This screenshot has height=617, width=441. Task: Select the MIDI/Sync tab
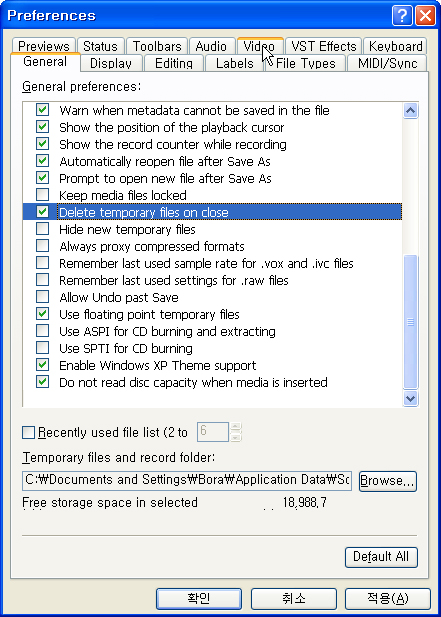[x=387, y=63]
